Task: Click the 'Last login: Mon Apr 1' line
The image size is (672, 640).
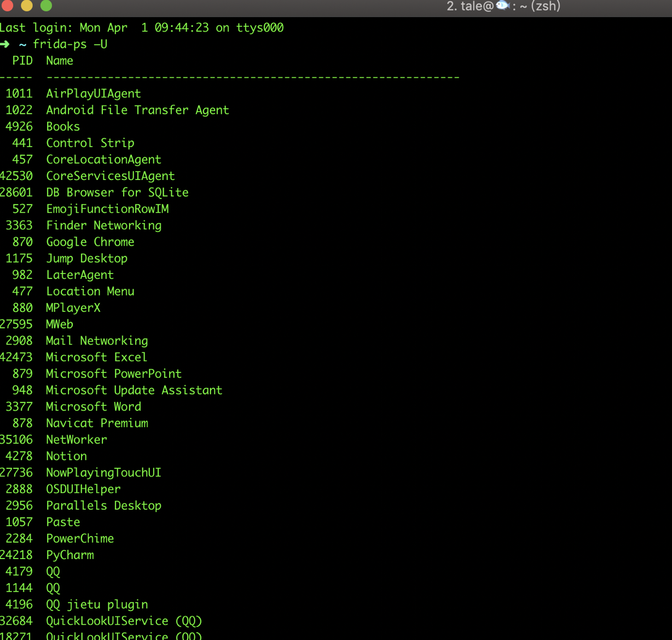Action: (142, 27)
